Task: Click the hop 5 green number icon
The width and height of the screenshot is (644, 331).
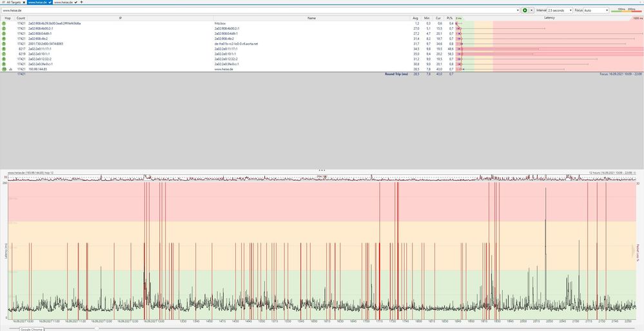Action: [4, 44]
